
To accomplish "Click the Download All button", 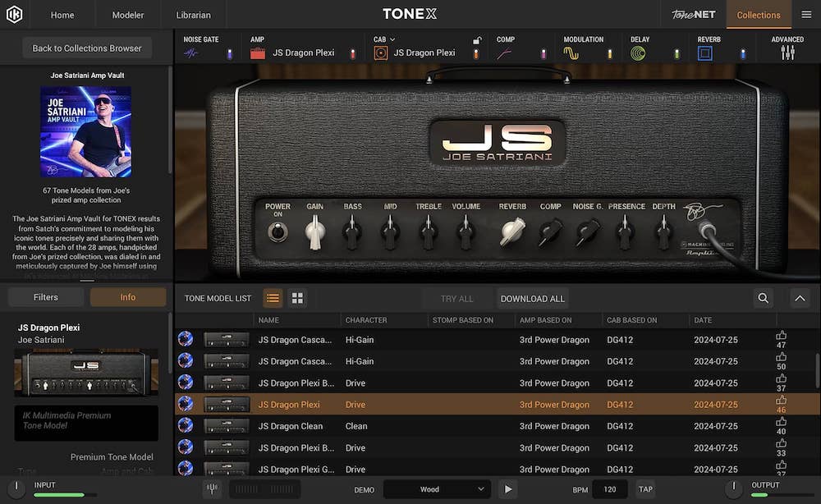I will pyautogui.click(x=532, y=298).
